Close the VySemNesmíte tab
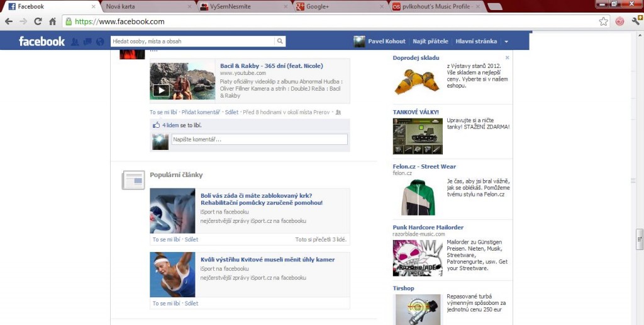The height and width of the screenshot is (325, 644). coord(286,6)
